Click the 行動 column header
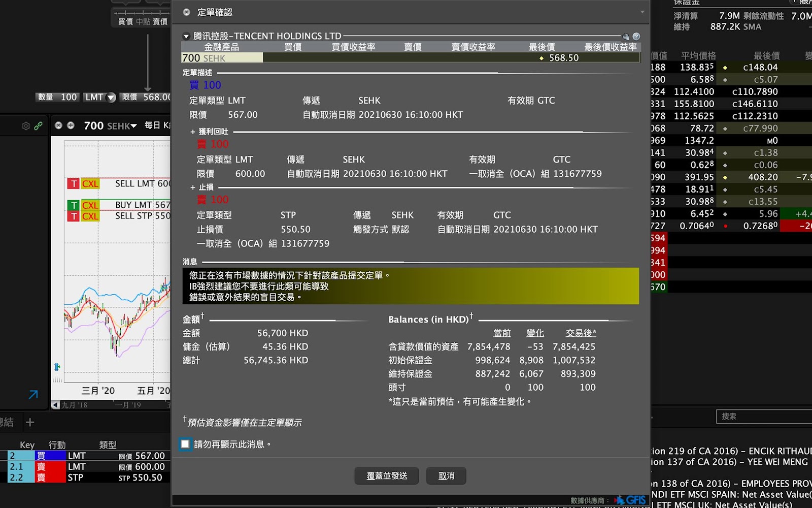This screenshot has width=812, height=508. (x=57, y=445)
